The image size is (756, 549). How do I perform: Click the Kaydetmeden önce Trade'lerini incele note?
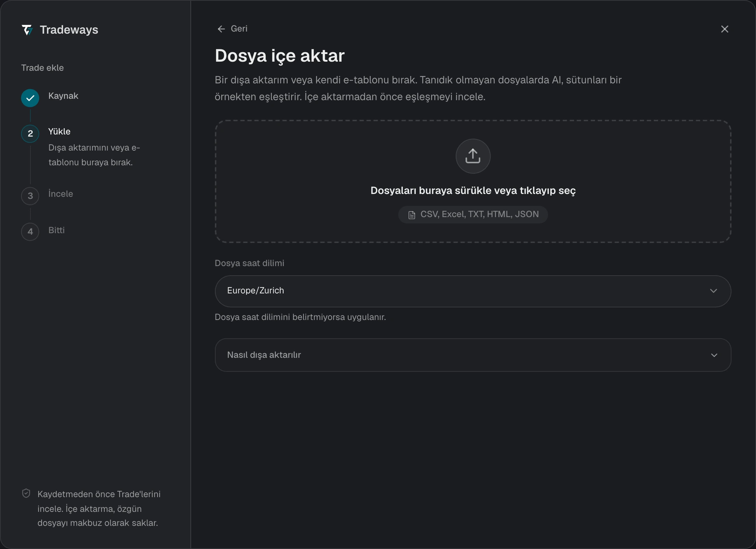(x=99, y=508)
